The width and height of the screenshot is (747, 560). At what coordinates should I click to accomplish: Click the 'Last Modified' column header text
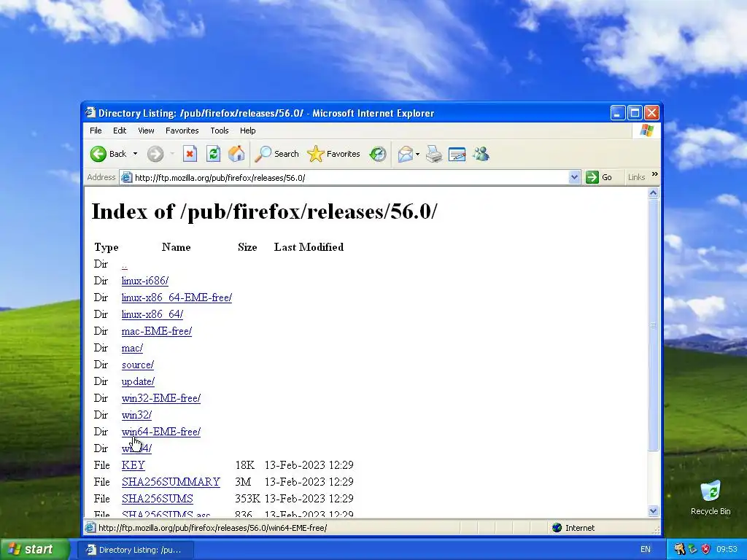309,247
